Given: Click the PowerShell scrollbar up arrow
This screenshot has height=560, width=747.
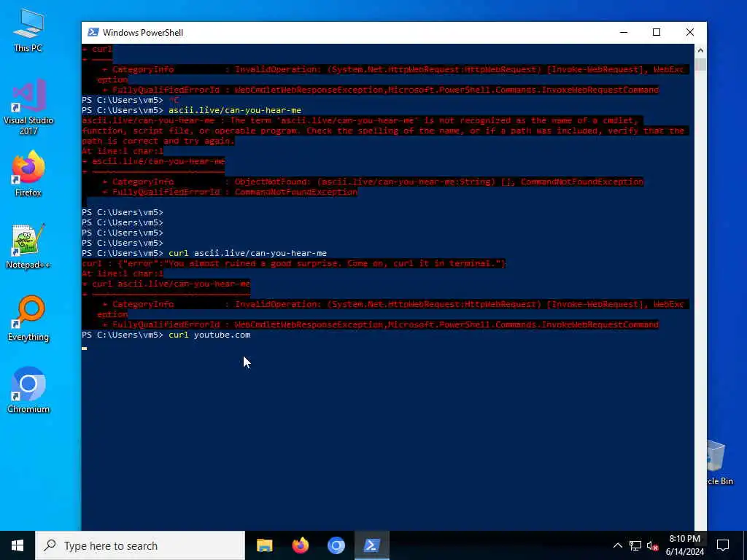Looking at the screenshot, I should click(700, 50).
